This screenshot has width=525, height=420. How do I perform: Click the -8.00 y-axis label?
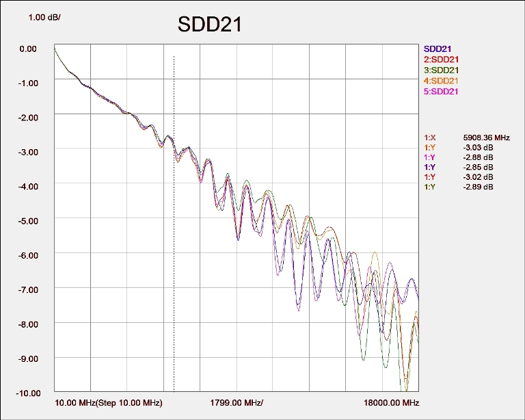pyautogui.click(x=28, y=324)
